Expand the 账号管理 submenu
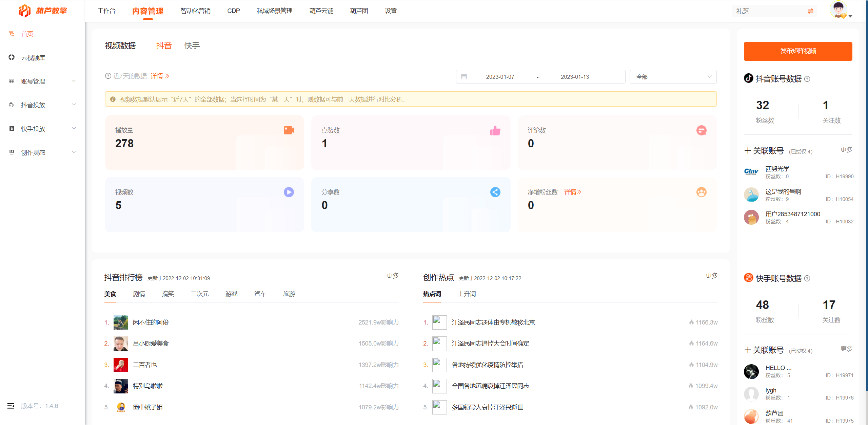 click(x=74, y=81)
